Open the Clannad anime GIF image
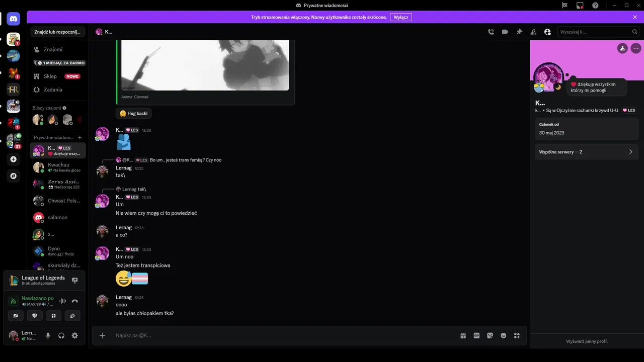Viewport: 644px width, 362px height. pos(205,65)
